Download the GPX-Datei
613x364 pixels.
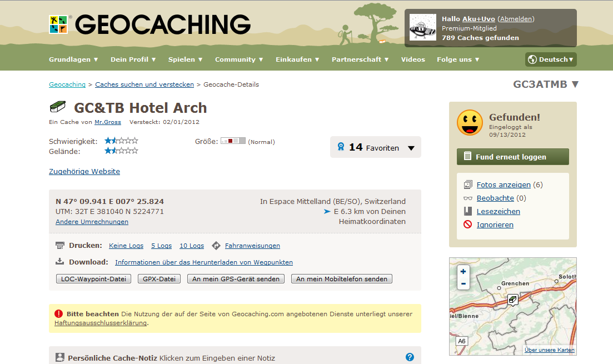click(159, 279)
